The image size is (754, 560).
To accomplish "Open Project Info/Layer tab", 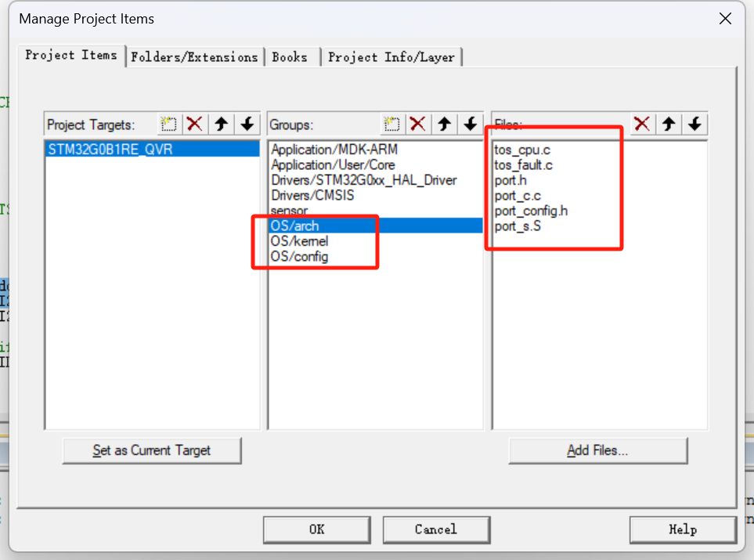I will 391,57.
